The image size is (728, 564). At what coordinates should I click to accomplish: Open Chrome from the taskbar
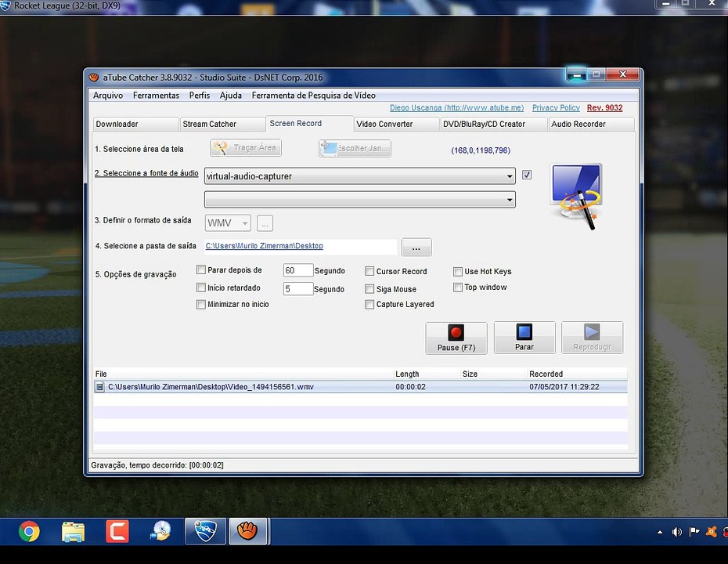(29, 531)
